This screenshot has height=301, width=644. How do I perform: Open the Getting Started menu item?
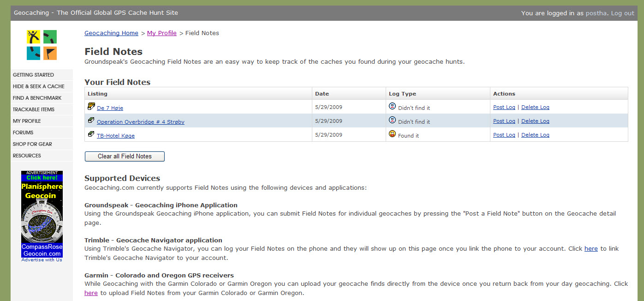[x=42, y=75]
